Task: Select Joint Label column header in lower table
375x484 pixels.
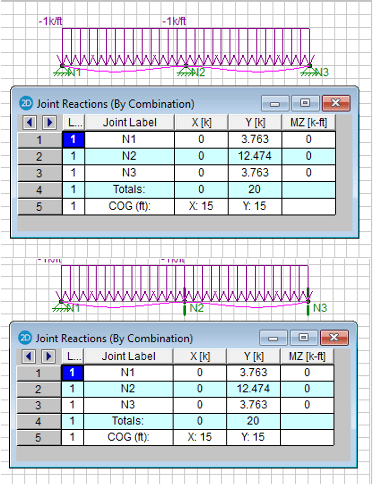Action: (128, 356)
